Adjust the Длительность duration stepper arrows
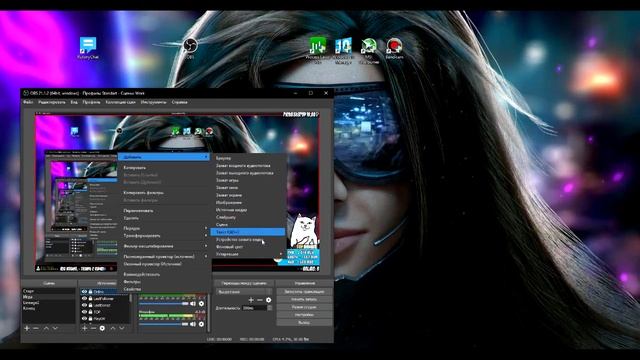The image size is (640, 360). point(269,308)
